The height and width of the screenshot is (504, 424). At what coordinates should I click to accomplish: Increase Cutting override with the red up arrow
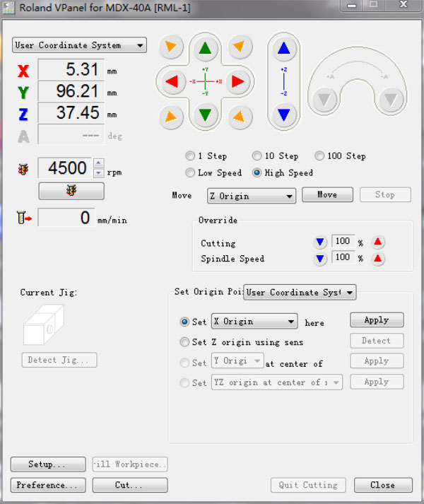tap(377, 242)
